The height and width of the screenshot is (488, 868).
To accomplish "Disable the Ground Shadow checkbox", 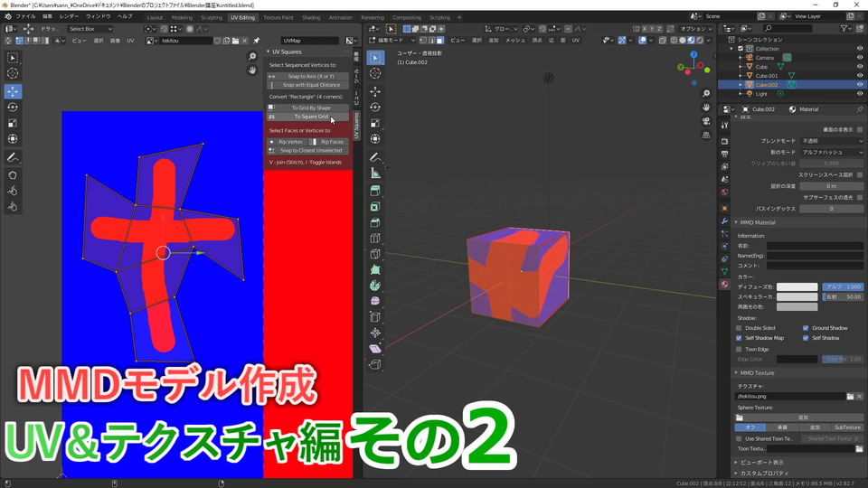I will (806, 328).
